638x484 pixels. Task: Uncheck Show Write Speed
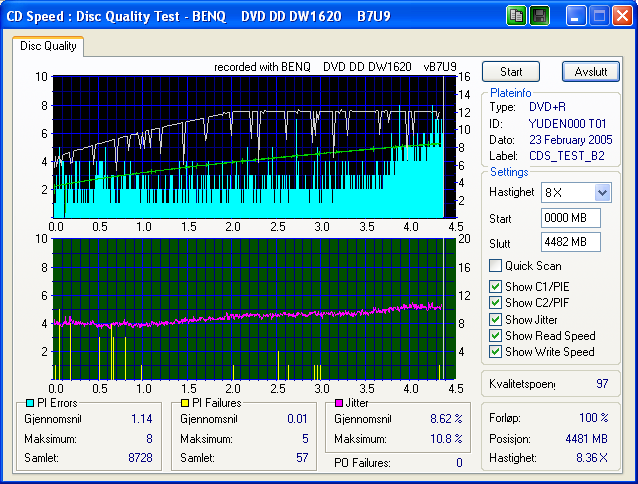pyautogui.click(x=495, y=351)
